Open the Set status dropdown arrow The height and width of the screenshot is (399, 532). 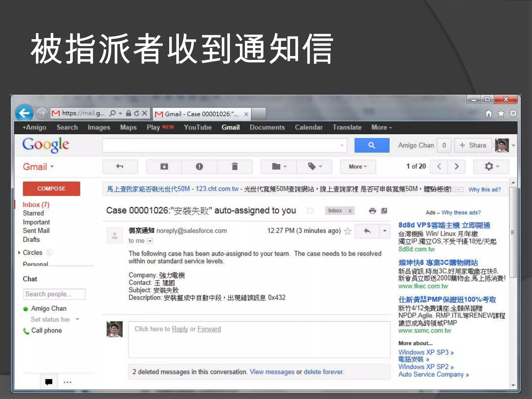tap(77, 319)
